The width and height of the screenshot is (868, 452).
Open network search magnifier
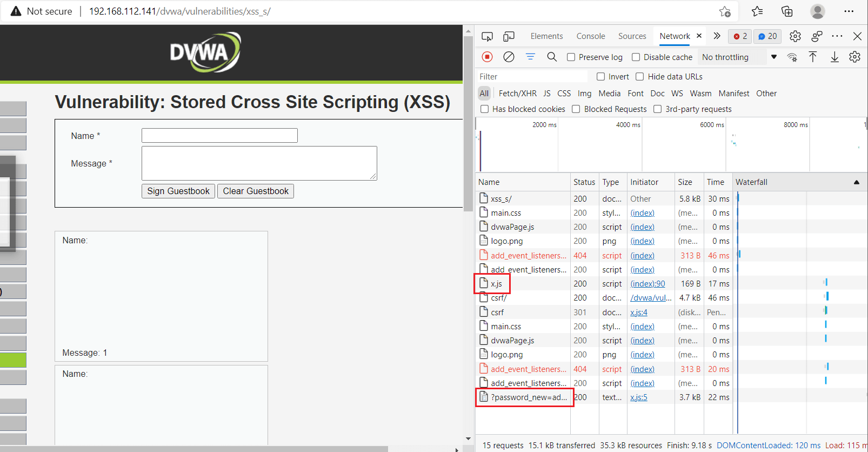[x=552, y=57]
